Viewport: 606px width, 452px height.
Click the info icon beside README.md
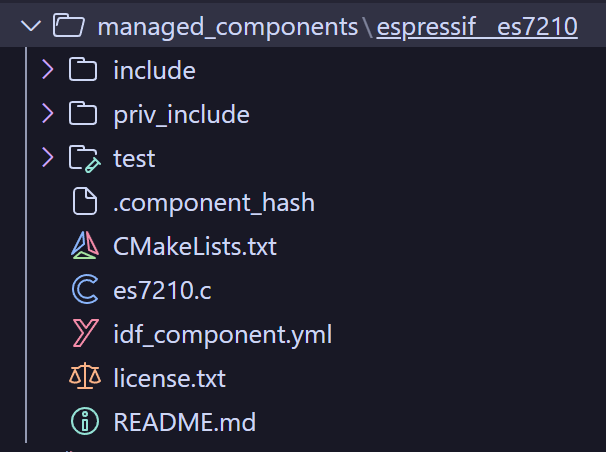point(84,422)
